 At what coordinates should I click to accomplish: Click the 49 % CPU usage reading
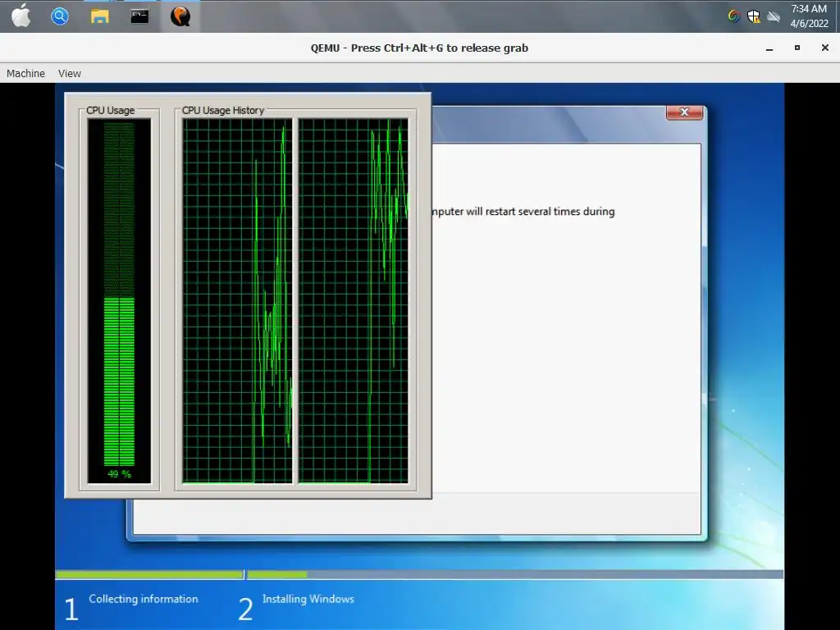coord(120,474)
